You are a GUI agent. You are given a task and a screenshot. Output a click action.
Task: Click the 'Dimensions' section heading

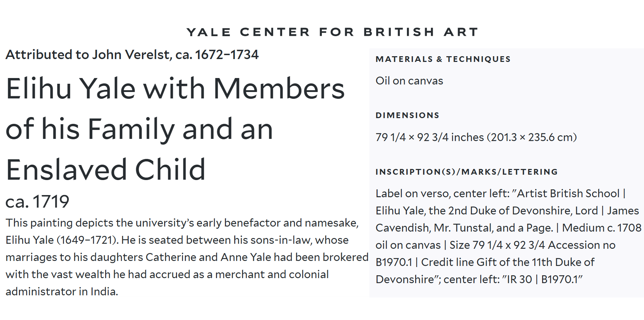(407, 116)
